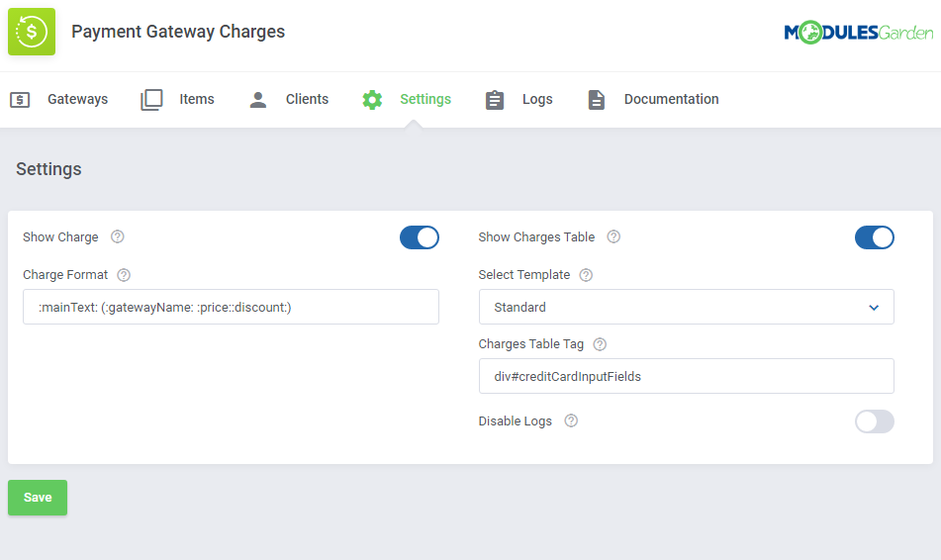The height and width of the screenshot is (560, 941).
Task: Click the Select Template label
Action: coord(523,275)
